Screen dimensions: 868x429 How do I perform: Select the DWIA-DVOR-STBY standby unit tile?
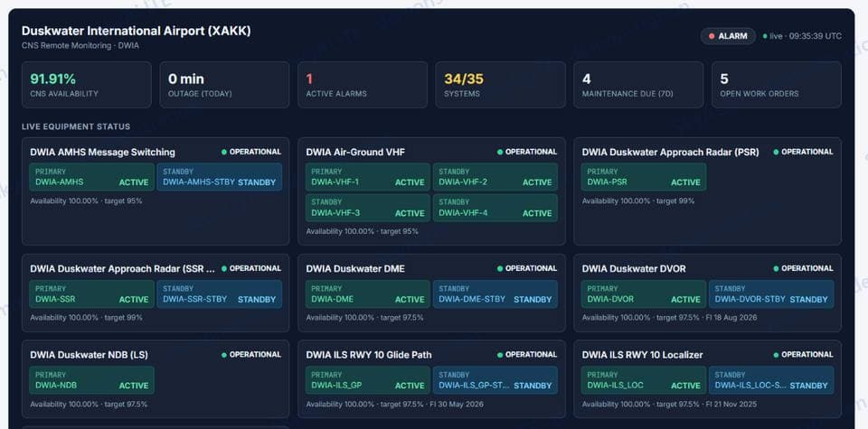coord(771,294)
